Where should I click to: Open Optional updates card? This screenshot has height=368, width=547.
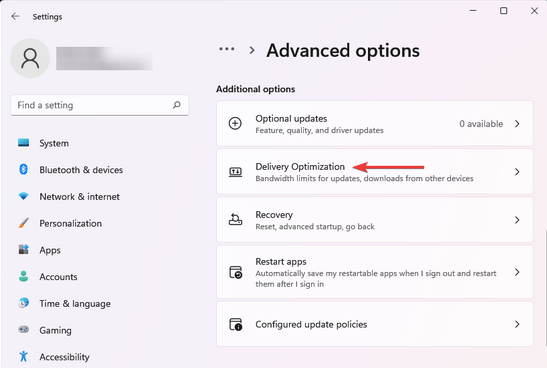[x=375, y=123]
